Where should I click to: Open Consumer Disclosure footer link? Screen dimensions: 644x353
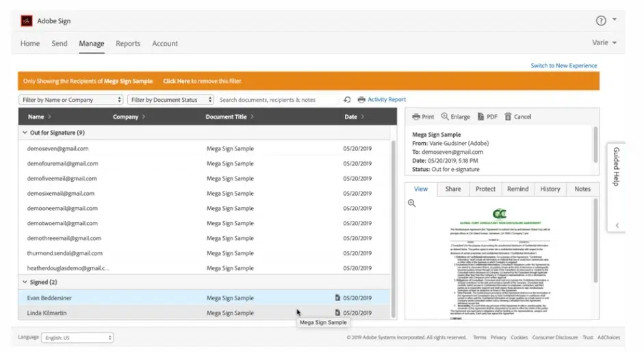pos(555,337)
